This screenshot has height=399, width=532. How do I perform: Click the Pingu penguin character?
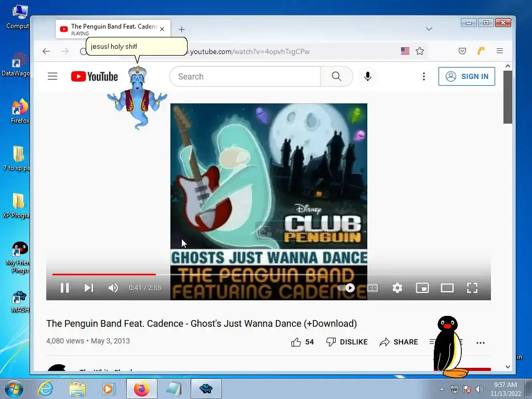pos(450,347)
